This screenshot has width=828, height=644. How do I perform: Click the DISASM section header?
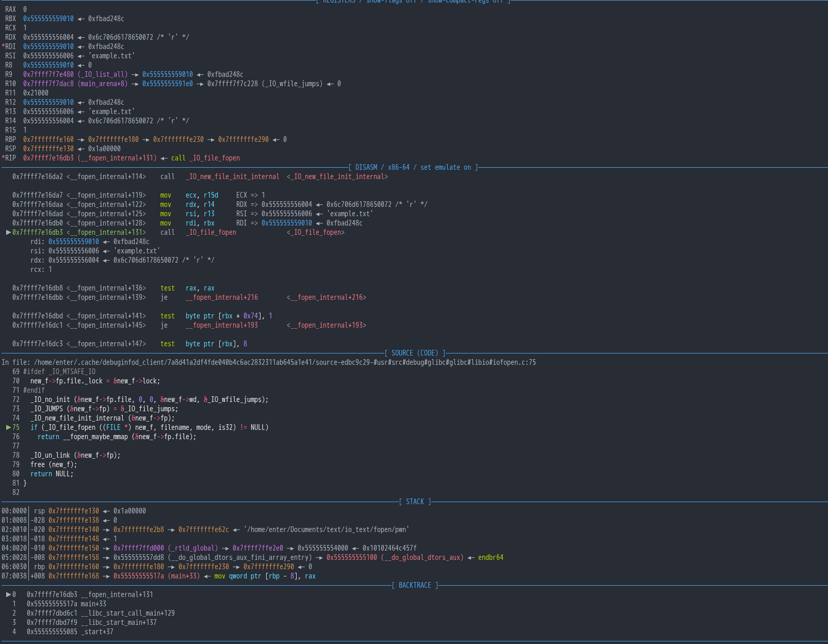point(413,167)
